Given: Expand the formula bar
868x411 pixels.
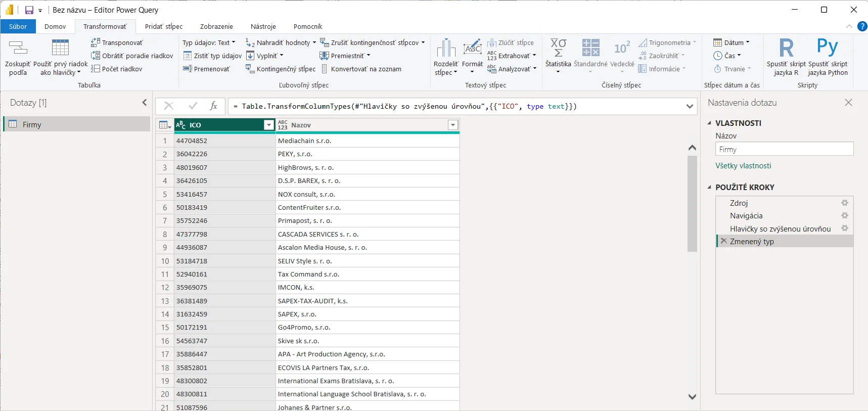Looking at the screenshot, I should [690, 106].
